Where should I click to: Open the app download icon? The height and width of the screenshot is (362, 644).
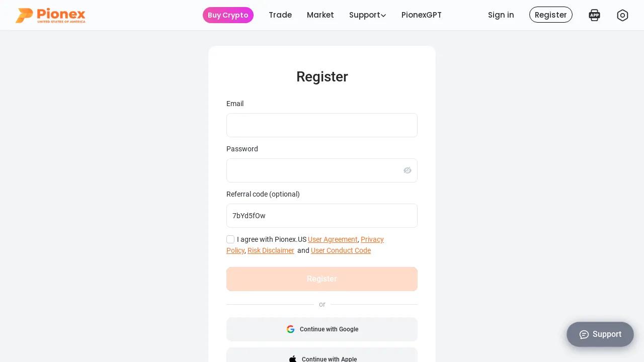click(594, 15)
